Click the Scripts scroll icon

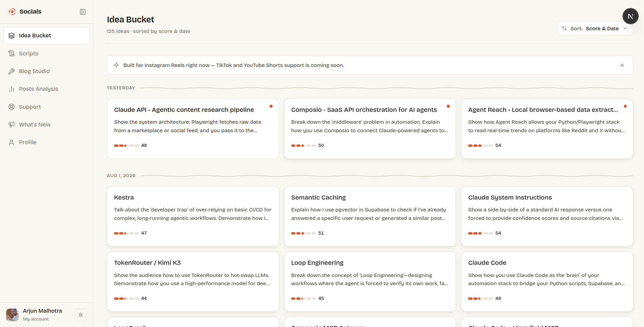point(12,53)
